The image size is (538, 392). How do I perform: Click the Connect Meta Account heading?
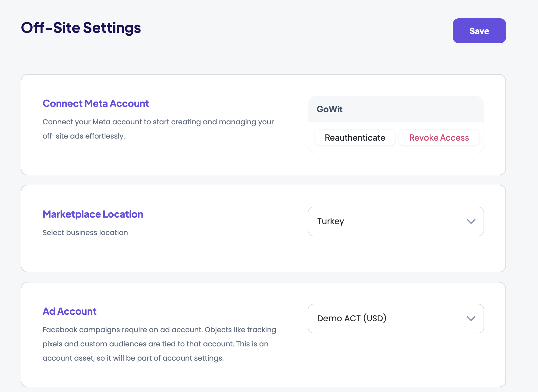96,104
